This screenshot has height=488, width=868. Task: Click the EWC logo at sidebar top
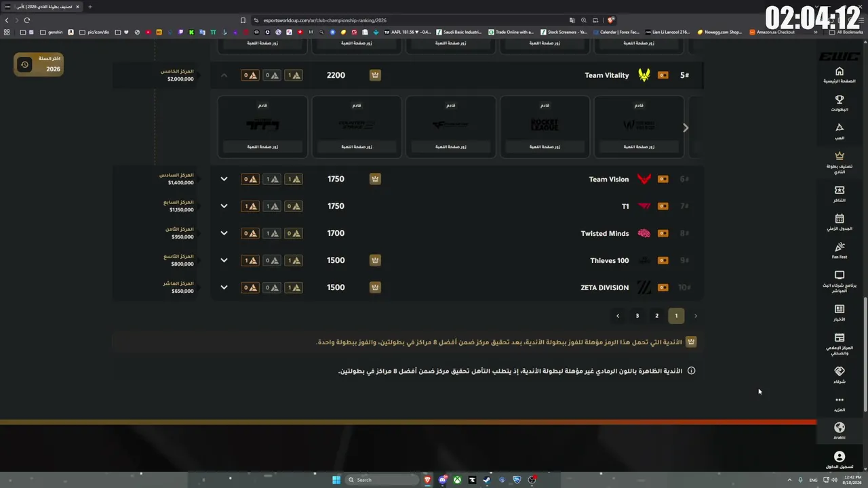click(840, 57)
